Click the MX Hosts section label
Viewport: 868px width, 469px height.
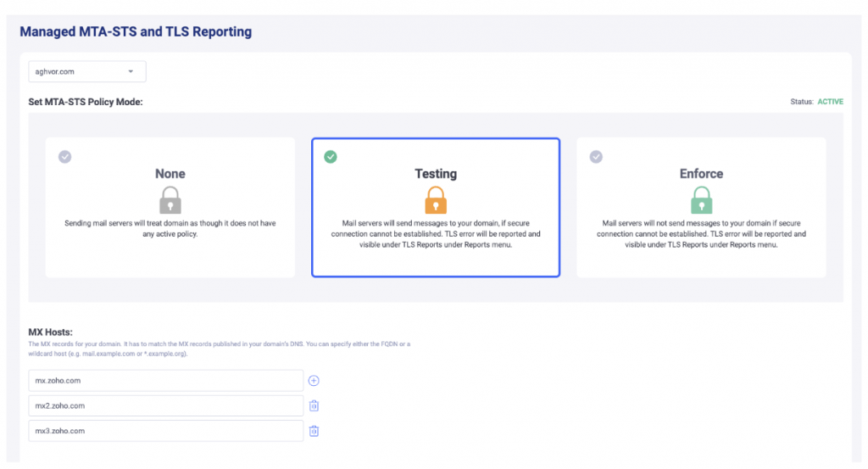(50, 332)
